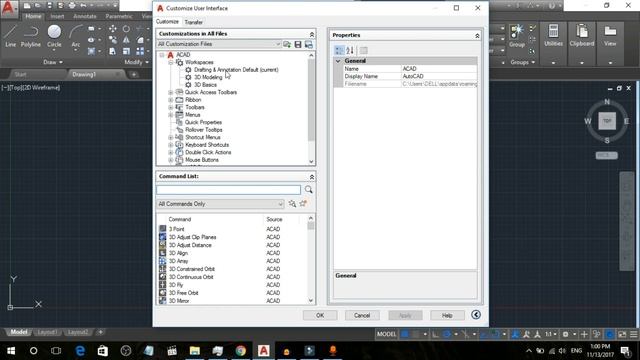Select the Customize tab
The height and width of the screenshot is (360, 640).
click(167, 22)
